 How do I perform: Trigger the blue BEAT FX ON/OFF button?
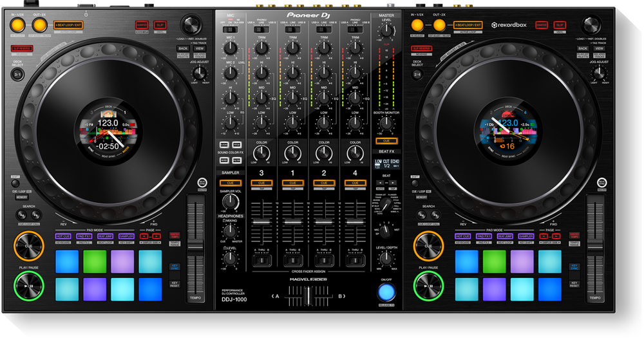(x=386, y=292)
